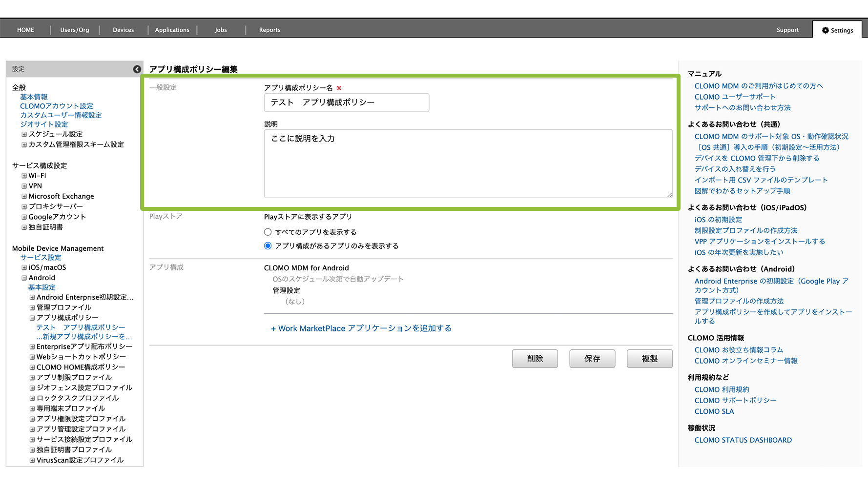Collapse the Android tree node

pos(24,278)
